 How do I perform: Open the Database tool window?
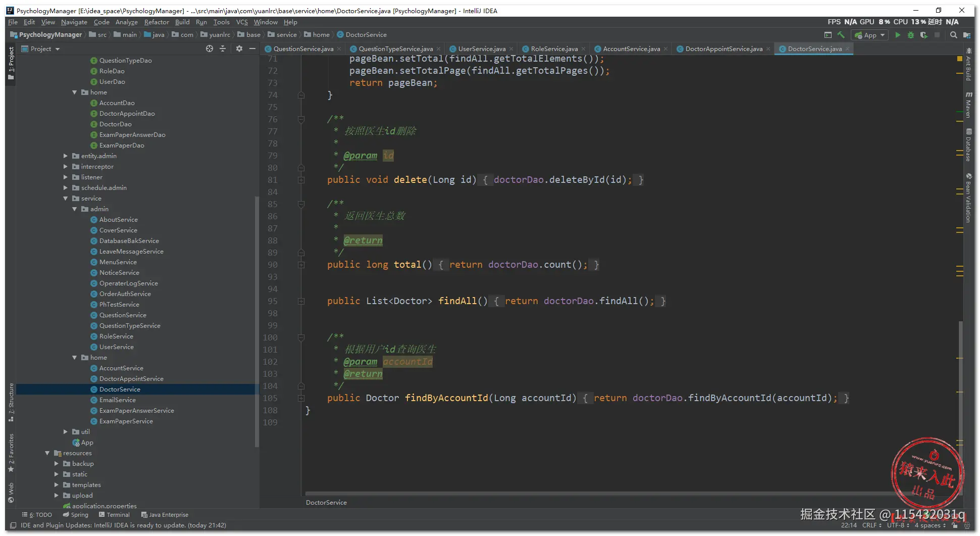pos(968,145)
